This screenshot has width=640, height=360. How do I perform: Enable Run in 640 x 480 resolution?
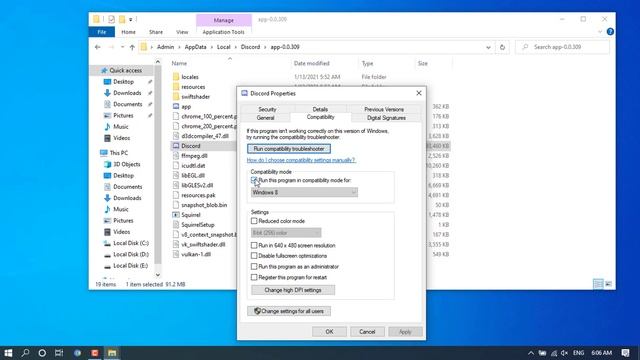pyautogui.click(x=254, y=245)
